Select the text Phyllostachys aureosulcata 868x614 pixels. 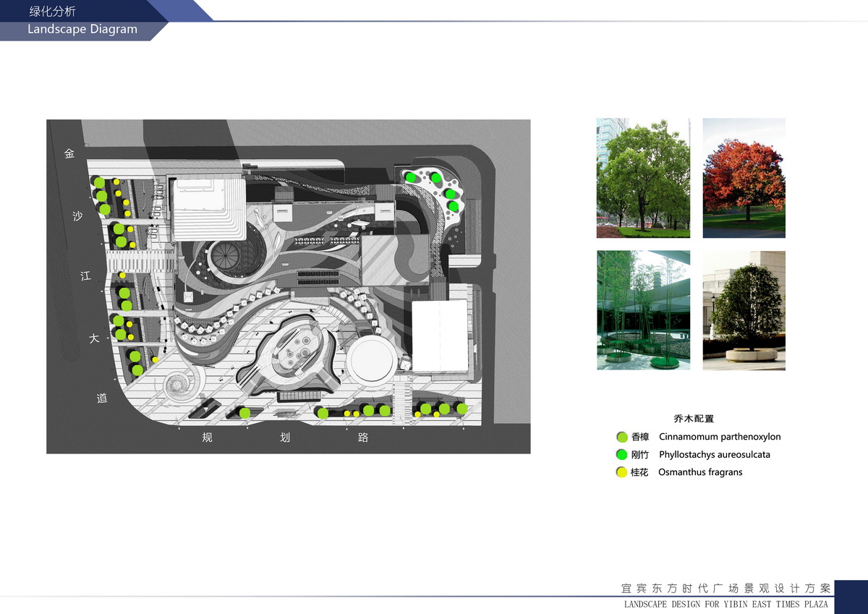pyautogui.click(x=715, y=455)
